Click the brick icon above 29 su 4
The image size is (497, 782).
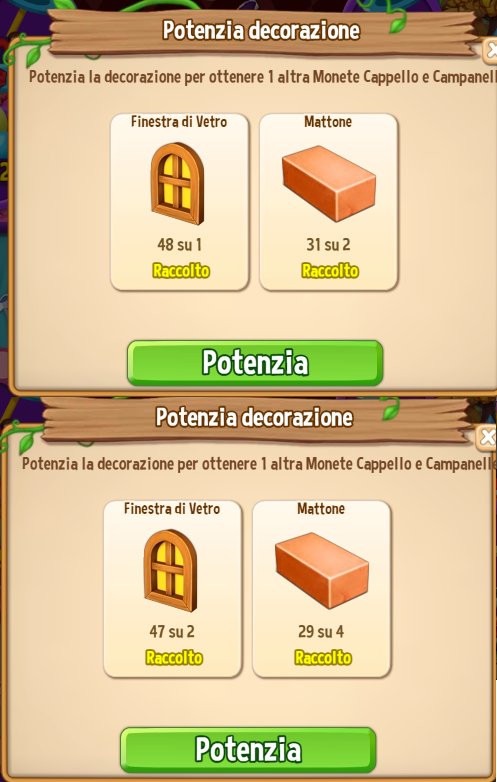(322, 570)
